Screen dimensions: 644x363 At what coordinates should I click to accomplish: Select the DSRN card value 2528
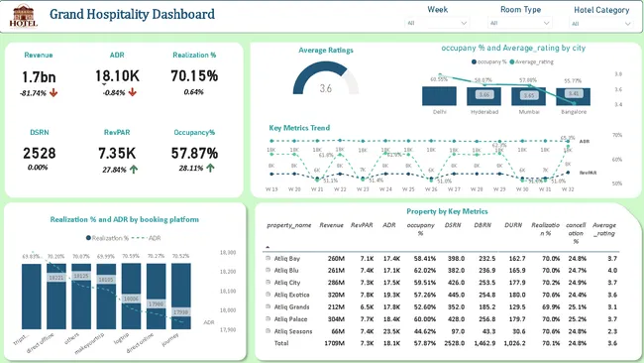click(x=39, y=154)
